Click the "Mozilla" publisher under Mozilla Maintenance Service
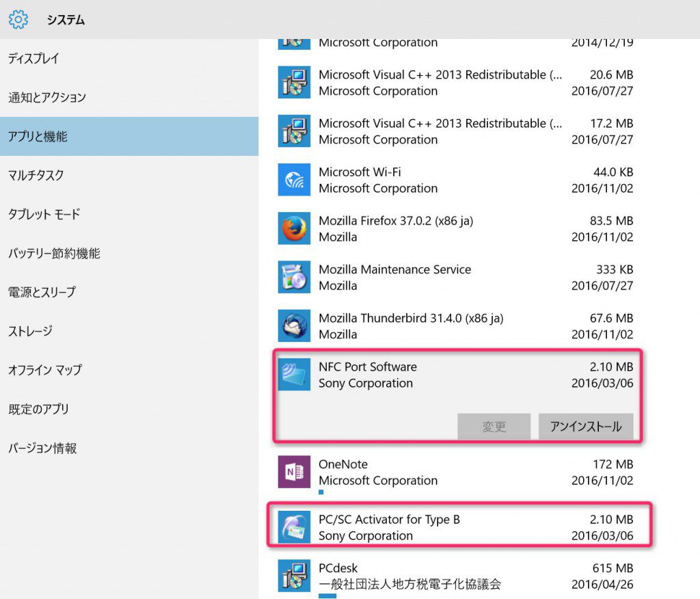Viewport: 700px width, 599px height. (x=338, y=286)
